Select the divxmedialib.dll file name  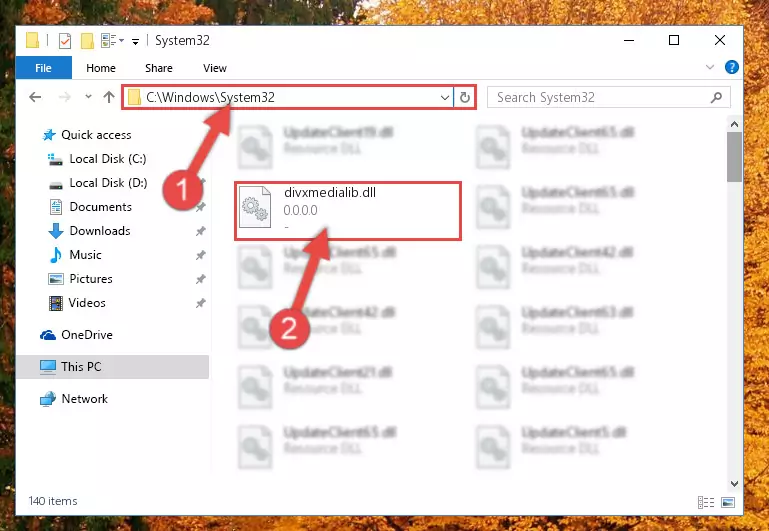(330, 193)
